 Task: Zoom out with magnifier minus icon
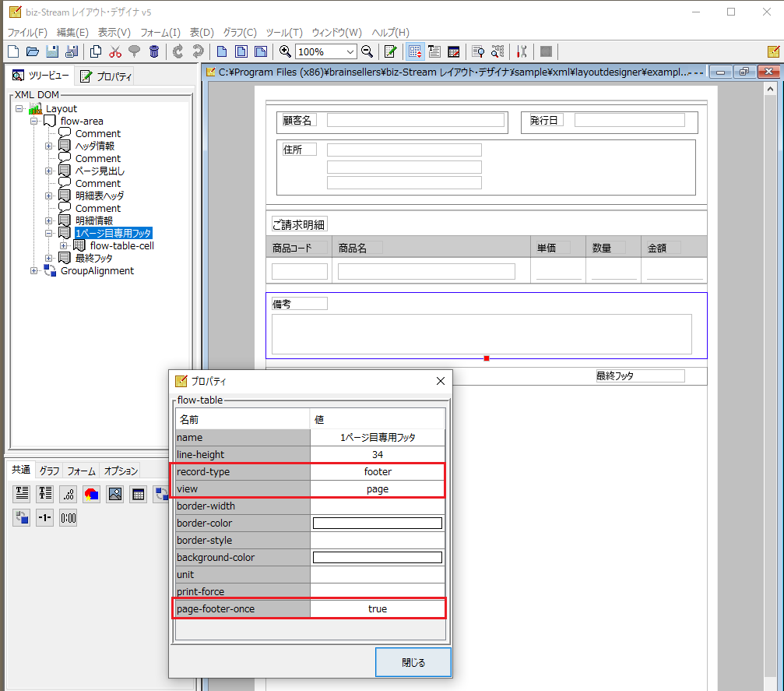coord(367,51)
